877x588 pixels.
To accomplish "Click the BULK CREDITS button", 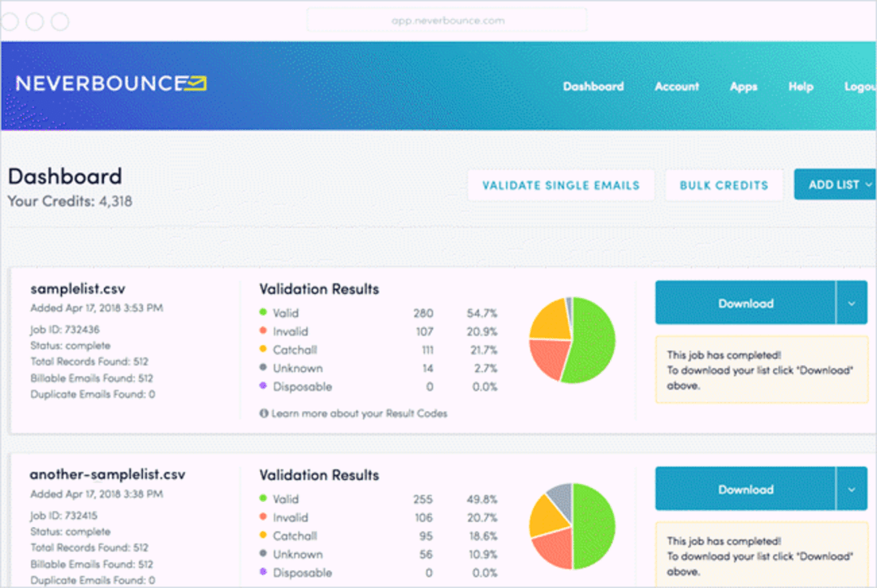I will 724,185.
